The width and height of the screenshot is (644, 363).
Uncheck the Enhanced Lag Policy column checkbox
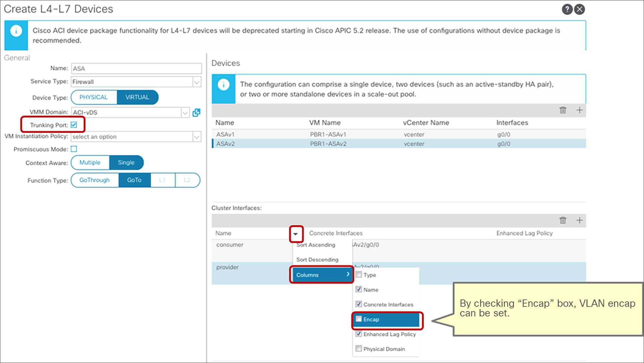(x=358, y=333)
